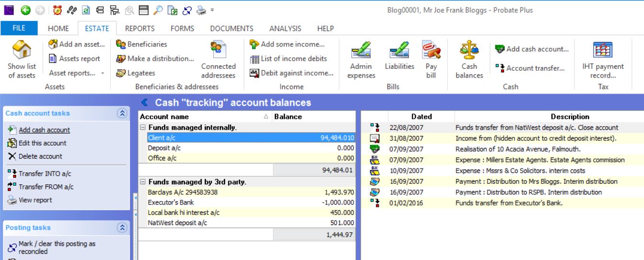Click the Liabilities icon
The image size is (644, 260).
pos(399,51)
